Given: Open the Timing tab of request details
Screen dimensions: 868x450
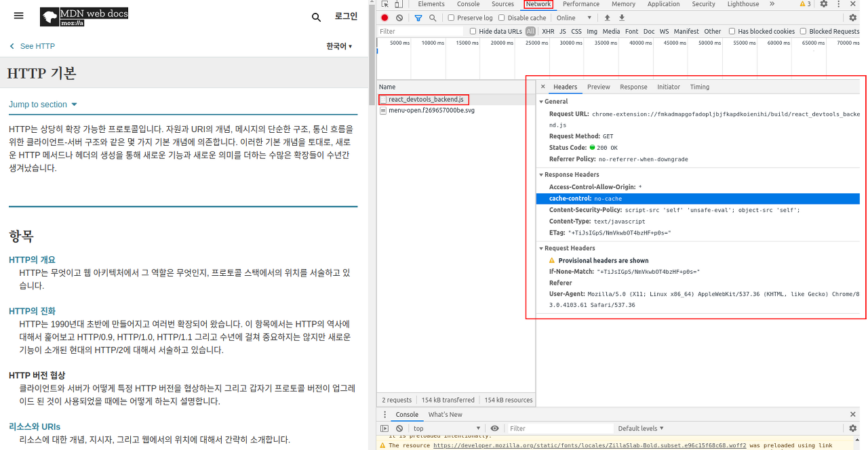Looking at the screenshot, I should click(700, 87).
